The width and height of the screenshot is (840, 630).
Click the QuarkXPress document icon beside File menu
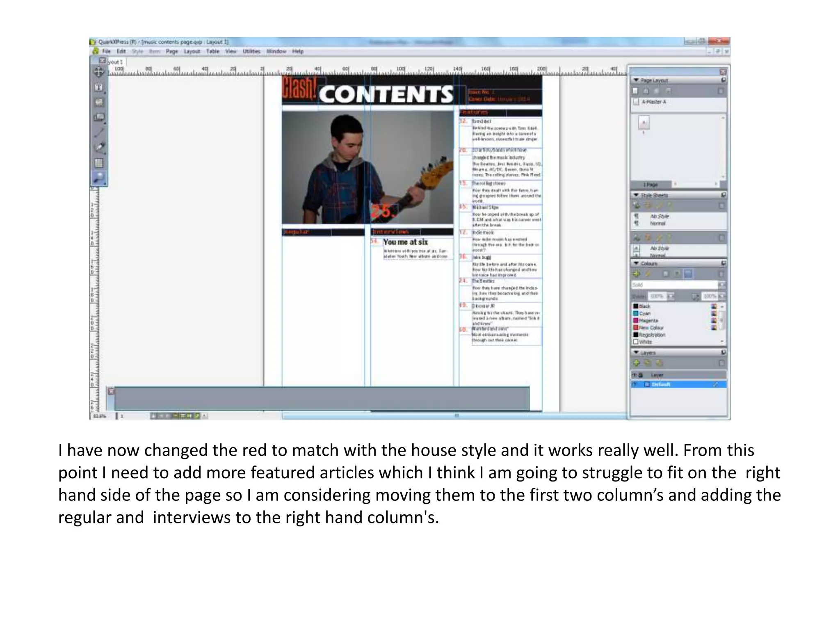[x=95, y=51]
